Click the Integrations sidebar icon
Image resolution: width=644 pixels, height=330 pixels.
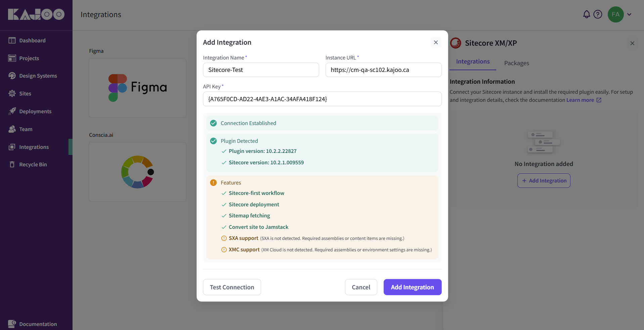tap(12, 147)
